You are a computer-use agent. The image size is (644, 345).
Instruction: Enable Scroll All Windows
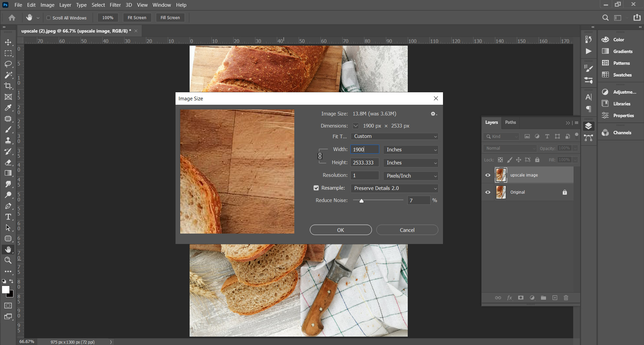49,17
